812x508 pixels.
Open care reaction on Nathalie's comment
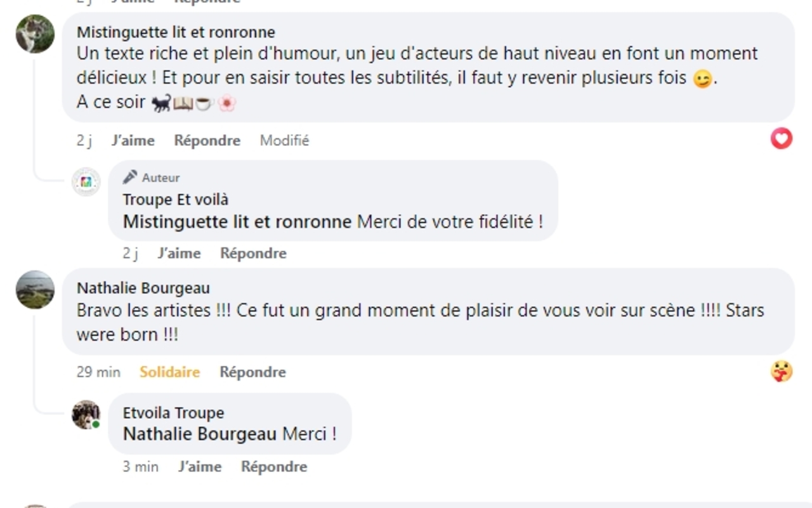click(781, 371)
